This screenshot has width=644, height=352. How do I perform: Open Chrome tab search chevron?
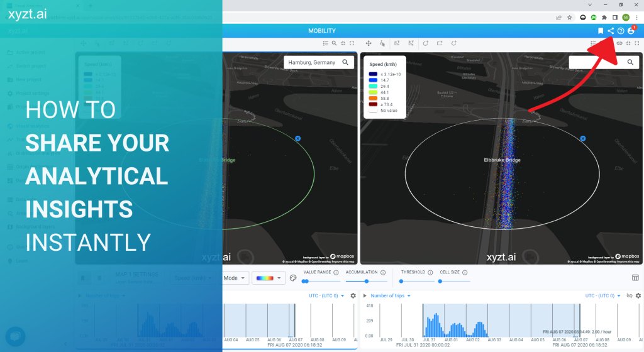tap(590, 5)
